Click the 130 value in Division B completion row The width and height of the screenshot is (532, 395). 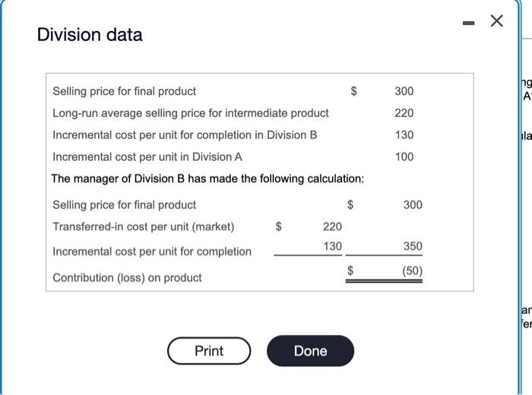404,135
